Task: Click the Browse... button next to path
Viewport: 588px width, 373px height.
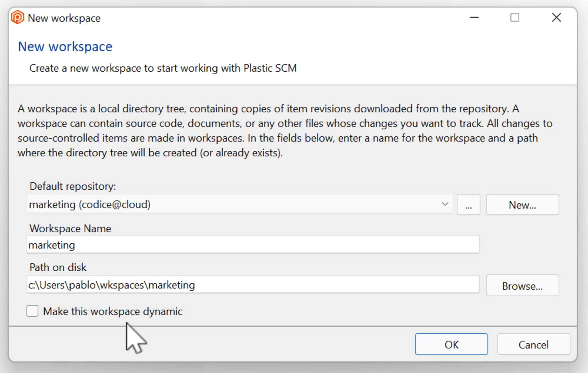Action: [x=522, y=285]
